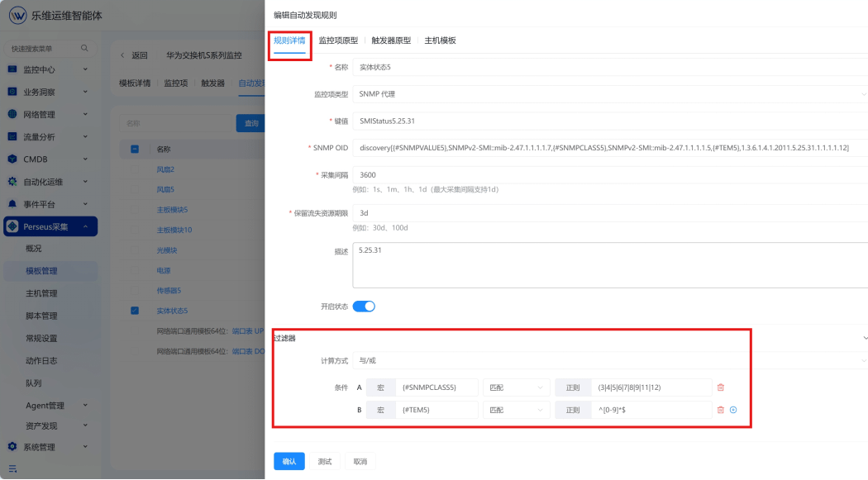Image resolution: width=868 pixels, height=480 pixels.
Task: Click the 测试 button
Action: [324, 461]
